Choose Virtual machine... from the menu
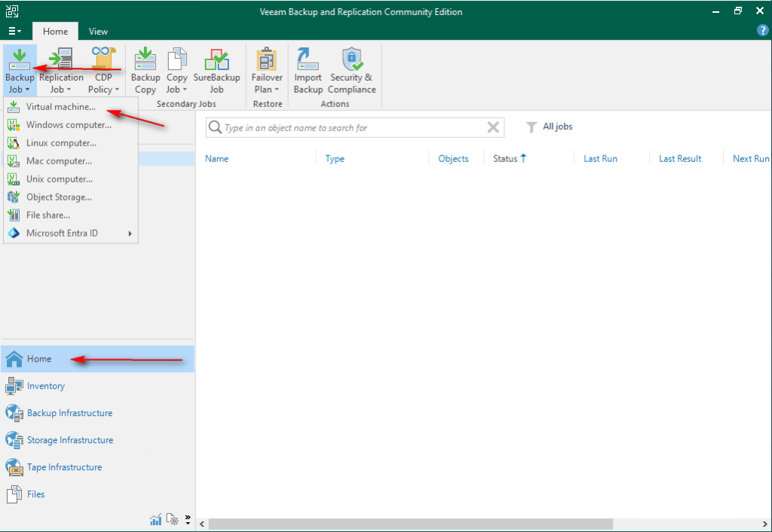 tap(61, 107)
